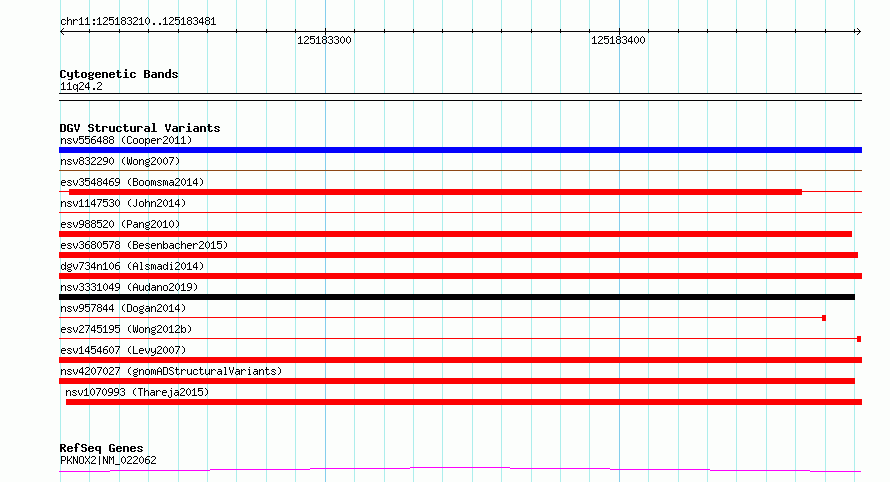Click the red end block of nsv957844

click(x=824, y=318)
